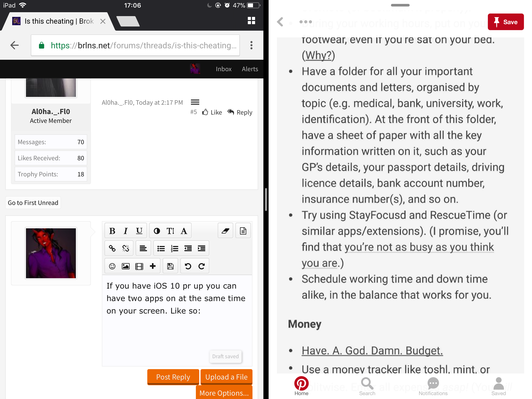Open the Inbox menu
Screen dimensions: 532x399
click(224, 69)
